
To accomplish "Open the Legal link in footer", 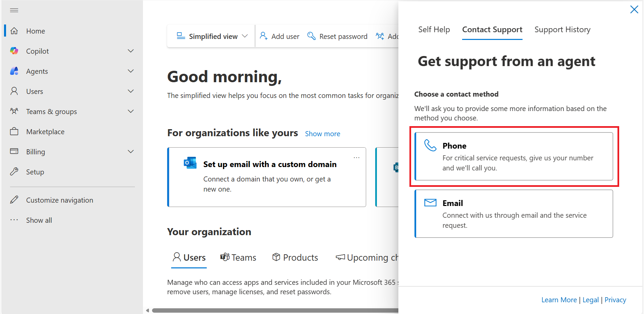I will (x=591, y=300).
